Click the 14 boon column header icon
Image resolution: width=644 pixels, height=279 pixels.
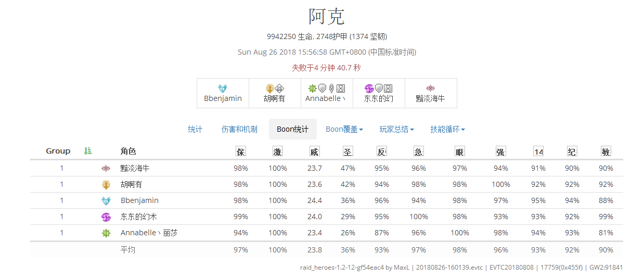538,151
